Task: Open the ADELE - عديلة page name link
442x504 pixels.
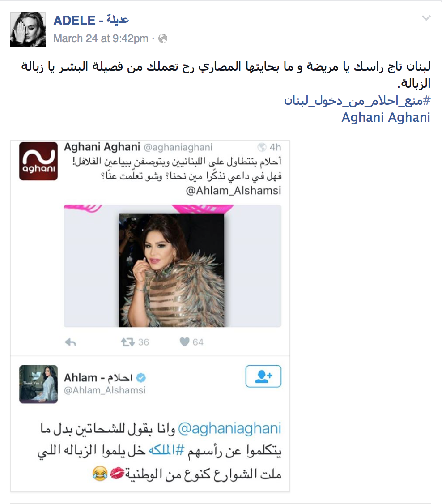Action: click(91, 20)
